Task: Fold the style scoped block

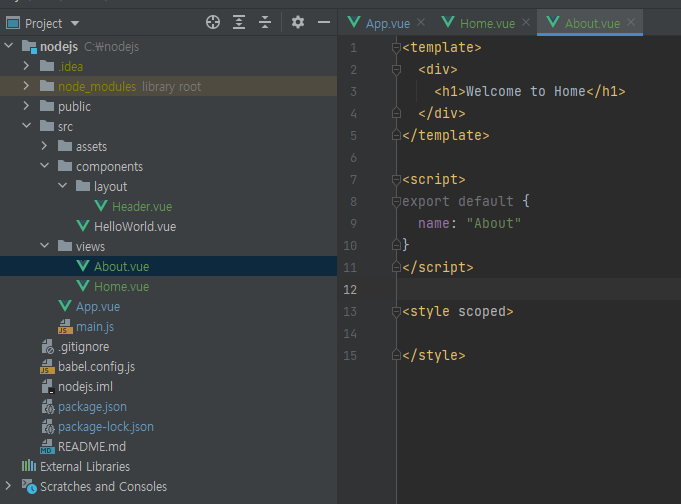Action: pos(396,311)
